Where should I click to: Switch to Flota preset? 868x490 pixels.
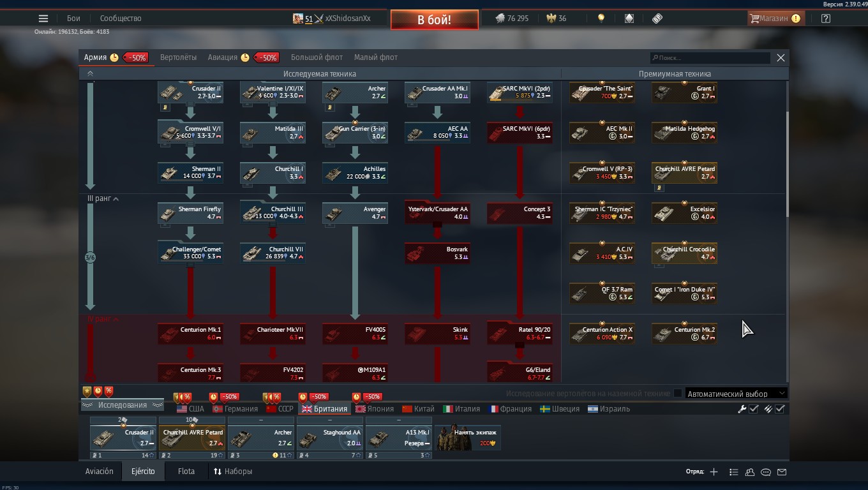click(x=186, y=471)
